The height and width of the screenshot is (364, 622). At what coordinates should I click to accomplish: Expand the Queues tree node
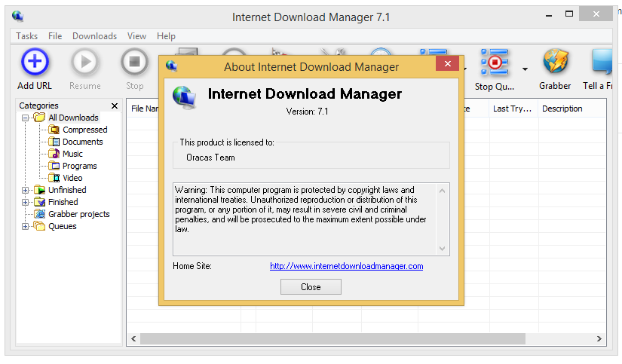[25, 226]
